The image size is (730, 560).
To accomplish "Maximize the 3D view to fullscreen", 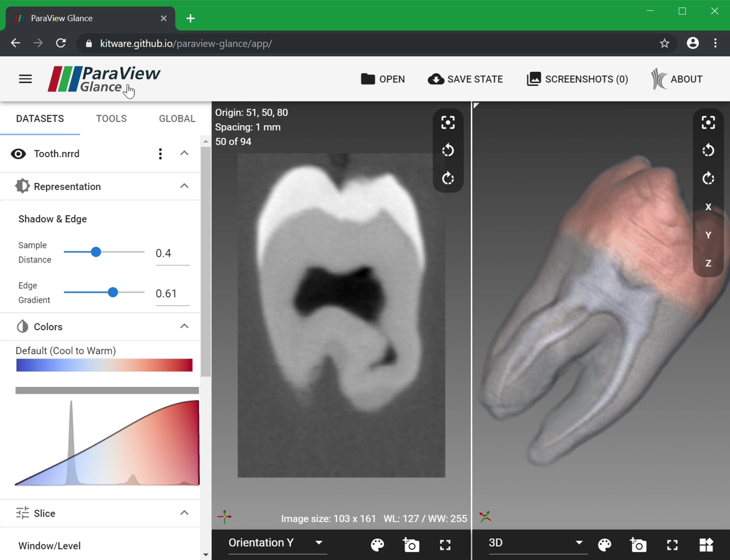I will click(x=672, y=545).
